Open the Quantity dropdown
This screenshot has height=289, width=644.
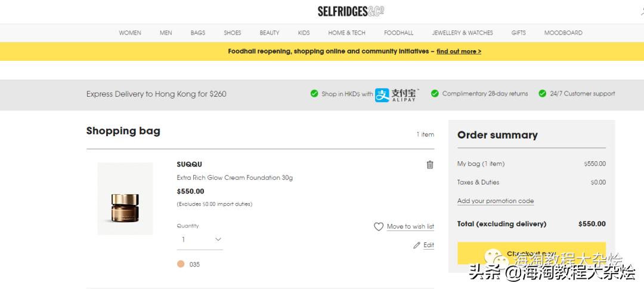point(200,239)
